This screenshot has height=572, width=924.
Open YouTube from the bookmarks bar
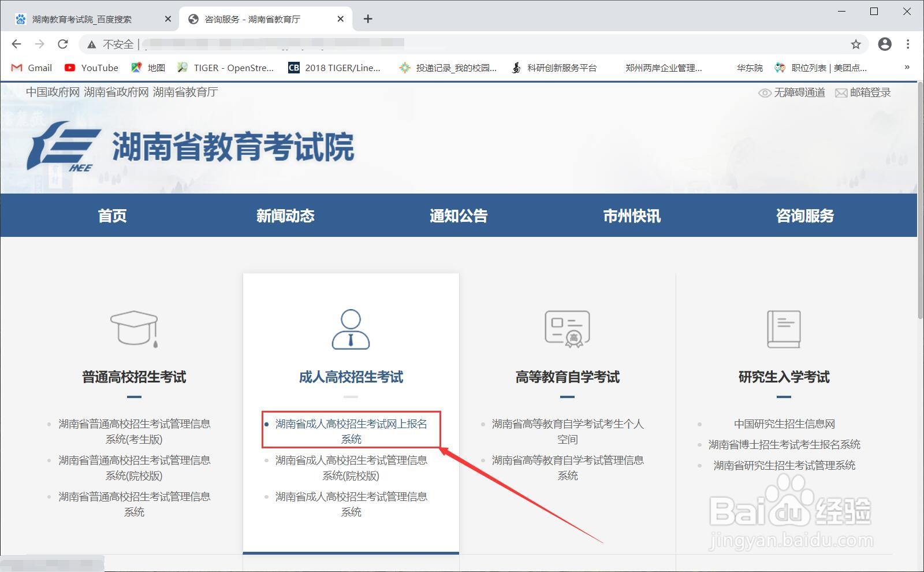click(x=90, y=68)
